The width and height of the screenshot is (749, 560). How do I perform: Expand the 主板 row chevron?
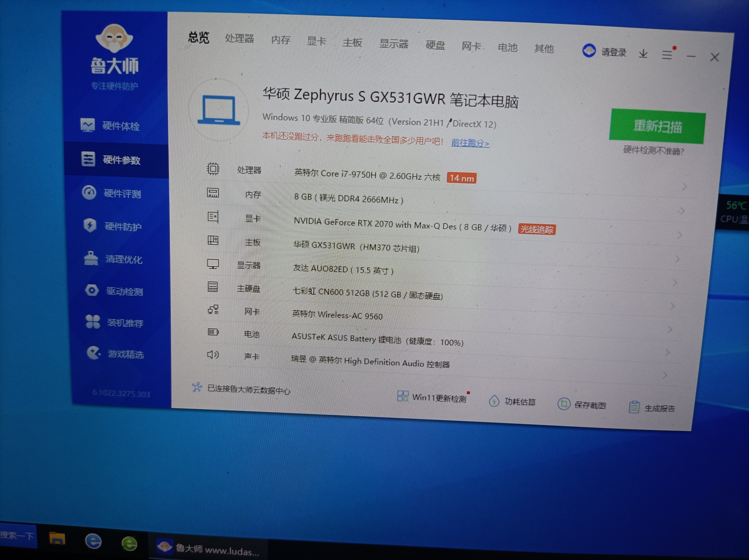click(x=677, y=259)
